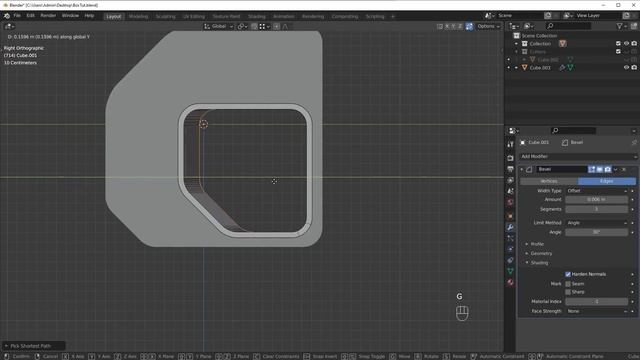Toggle Cube.003 render camera visibility

click(634, 68)
